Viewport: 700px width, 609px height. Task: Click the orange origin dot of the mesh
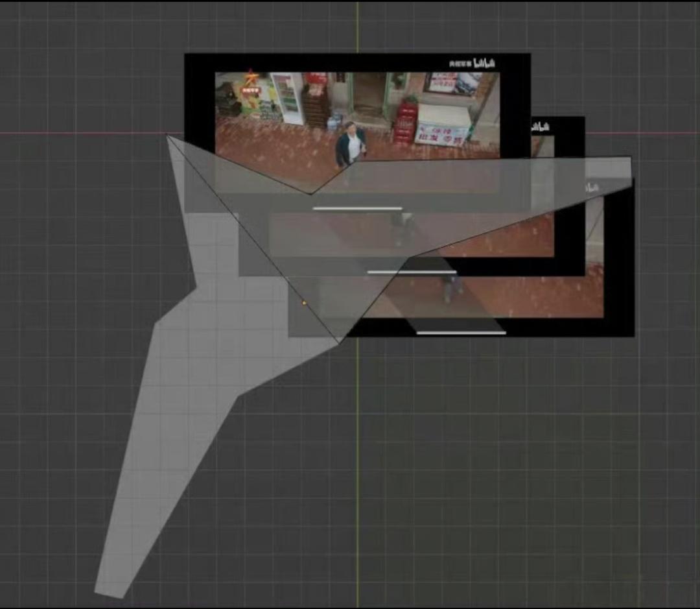click(305, 303)
